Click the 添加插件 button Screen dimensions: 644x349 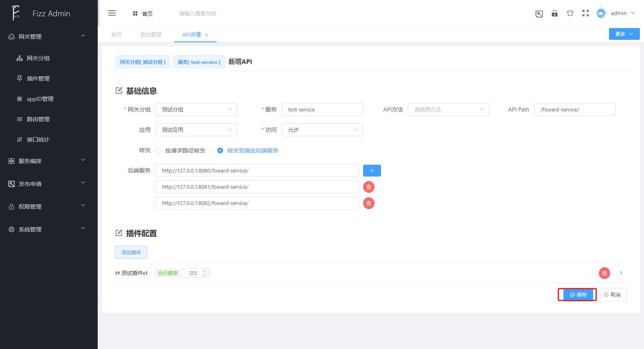tap(131, 252)
